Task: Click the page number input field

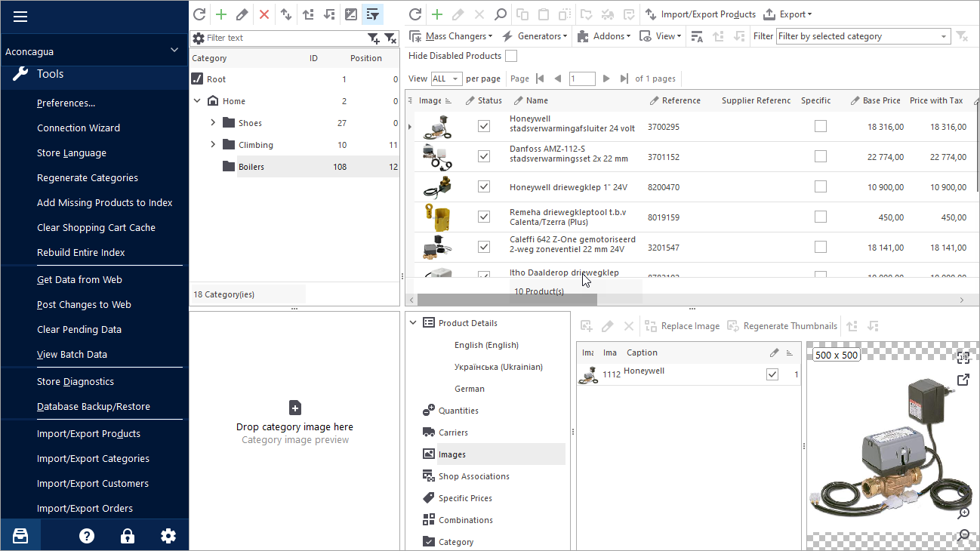Action: [582, 78]
